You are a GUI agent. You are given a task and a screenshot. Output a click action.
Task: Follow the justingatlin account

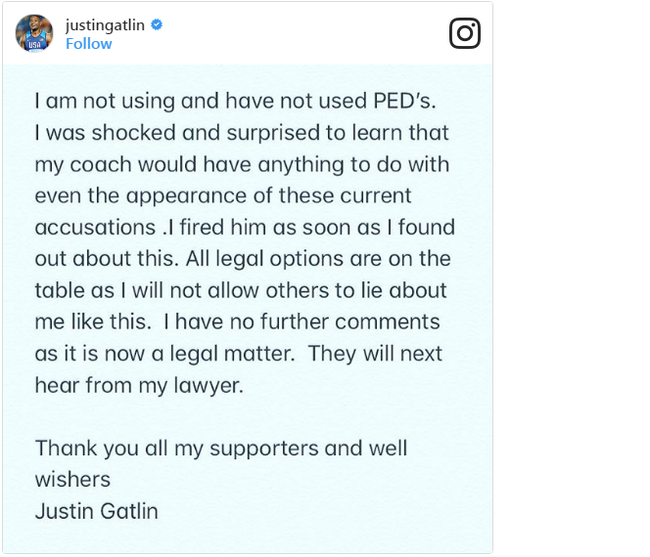pyautogui.click(x=89, y=44)
